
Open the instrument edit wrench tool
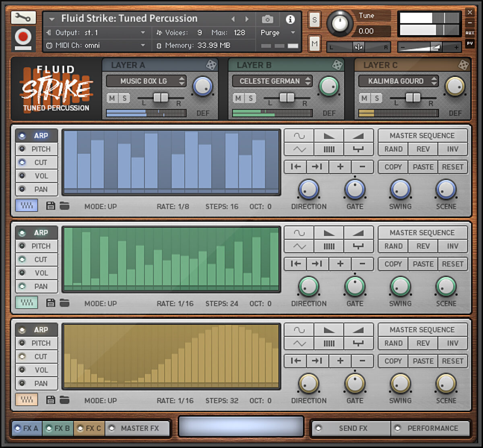click(x=23, y=18)
